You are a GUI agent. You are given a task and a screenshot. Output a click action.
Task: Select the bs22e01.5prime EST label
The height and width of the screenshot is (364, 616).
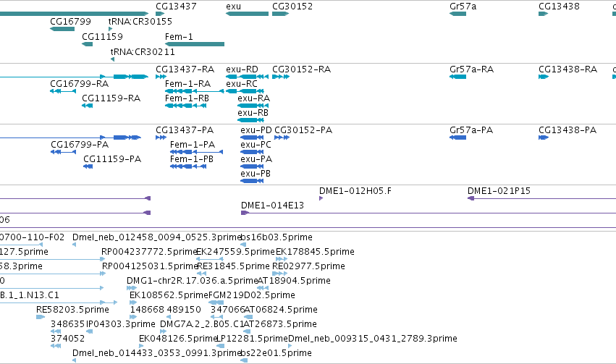[x=277, y=353]
